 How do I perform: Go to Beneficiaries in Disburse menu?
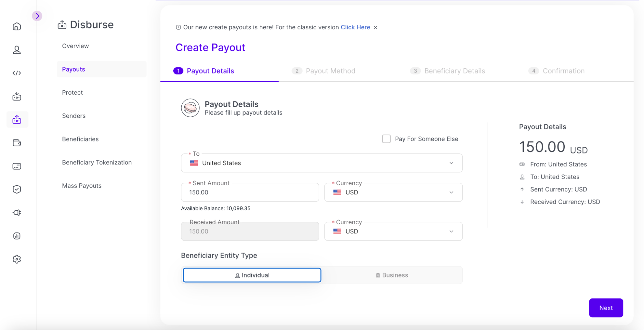[x=80, y=139]
